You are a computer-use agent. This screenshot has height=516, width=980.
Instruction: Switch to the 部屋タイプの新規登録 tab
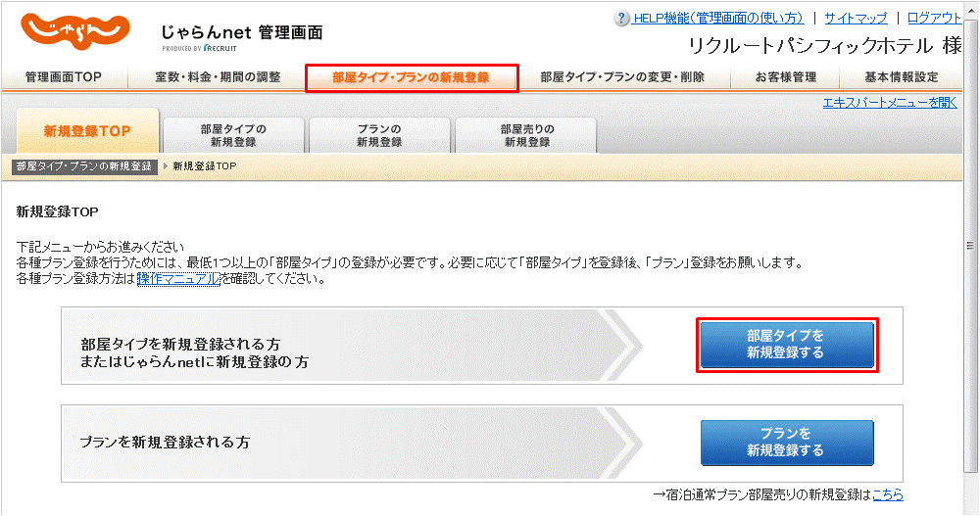pyautogui.click(x=232, y=135)
